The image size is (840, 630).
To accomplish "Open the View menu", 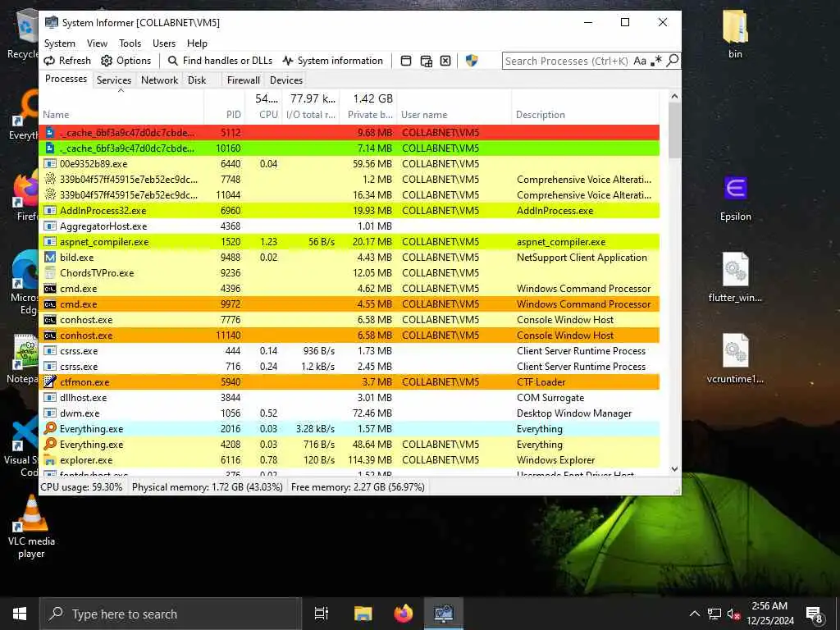I will 97,43.
